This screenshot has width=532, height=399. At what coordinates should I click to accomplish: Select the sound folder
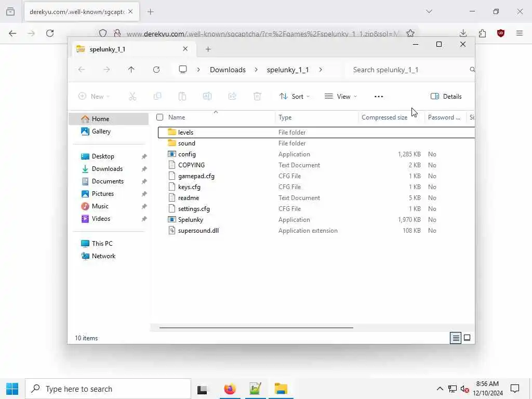click(x=316, y=143)
